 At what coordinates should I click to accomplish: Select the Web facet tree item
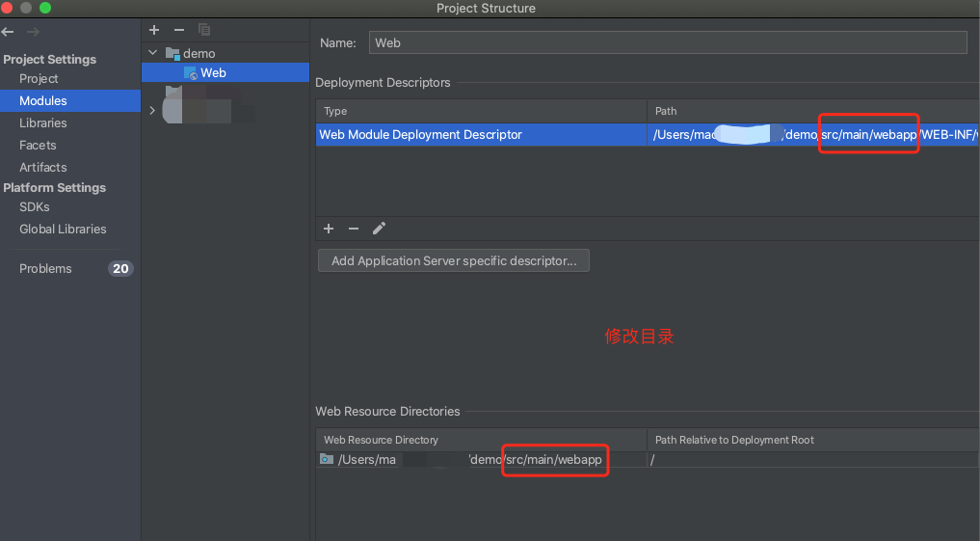coord(225,72)
